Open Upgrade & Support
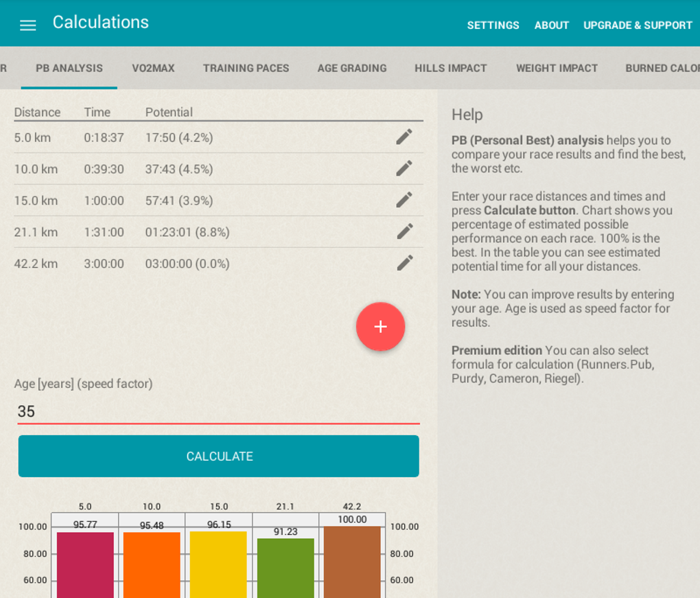This screenshot has width=700, height=598. (x=638, y=25)
